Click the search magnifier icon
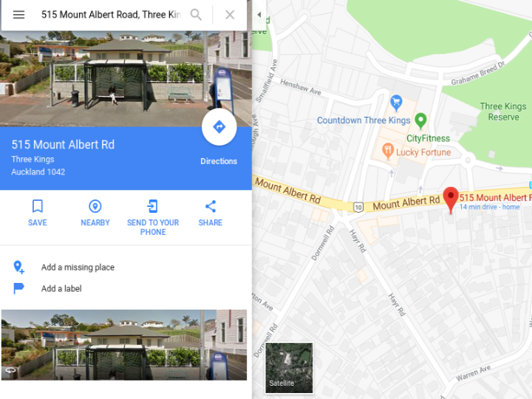 pyautogui.click(x=196, y=15)
